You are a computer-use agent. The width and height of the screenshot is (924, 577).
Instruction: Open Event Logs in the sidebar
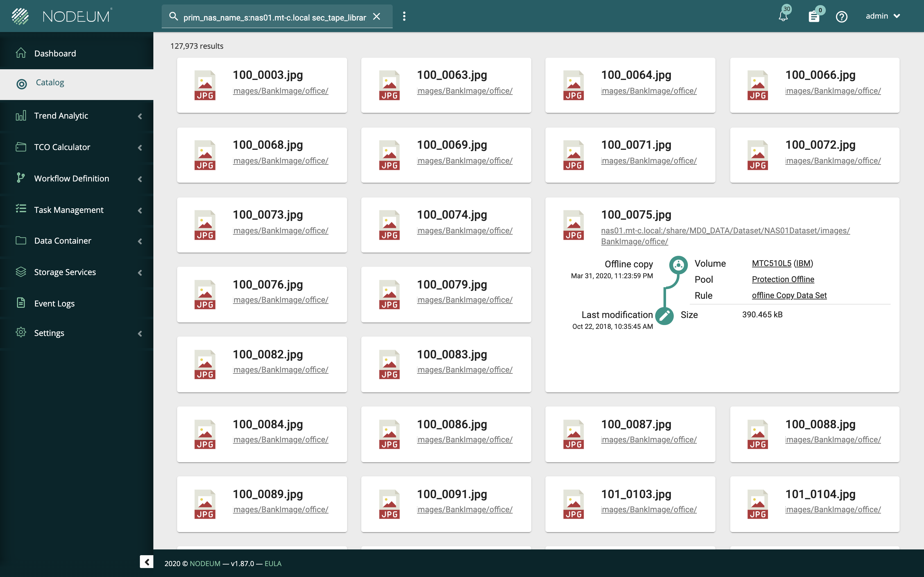[54, 303]
